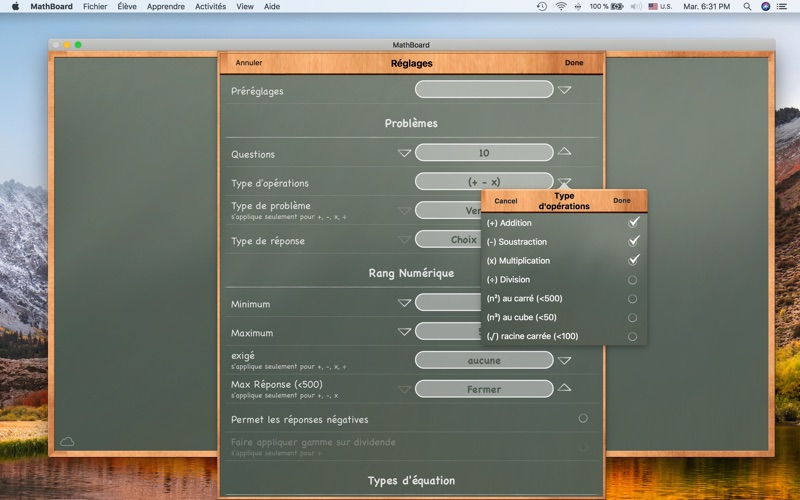
Task: Open the Aide menu
Action: coord(272,7)
